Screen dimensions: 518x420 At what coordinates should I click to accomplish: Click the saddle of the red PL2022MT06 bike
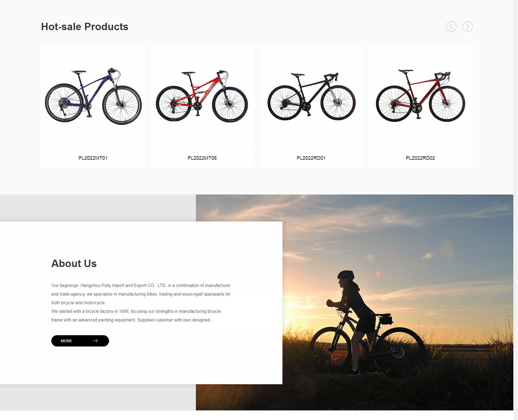coord(188,73)
